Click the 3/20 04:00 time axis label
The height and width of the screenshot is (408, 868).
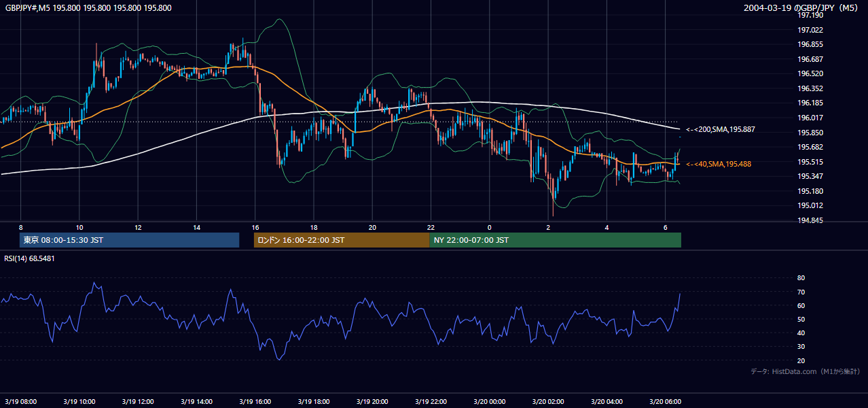pyautogui.click(x=607, y=401)
